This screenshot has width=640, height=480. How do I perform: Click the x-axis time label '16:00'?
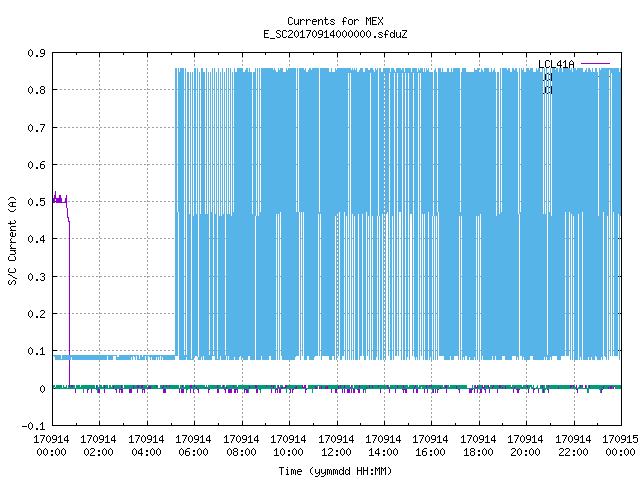[430, 452]
